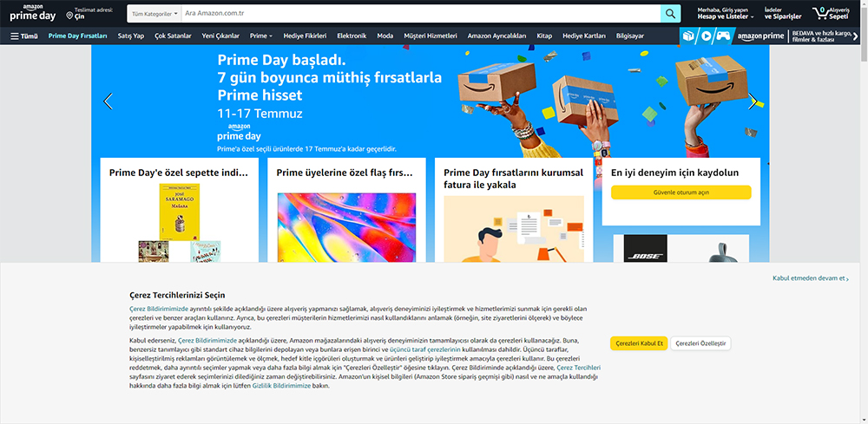Open Tüm Kategoriler search category dropdown
Viewport: 868px width, 424px height.
(x=155, y=14)
